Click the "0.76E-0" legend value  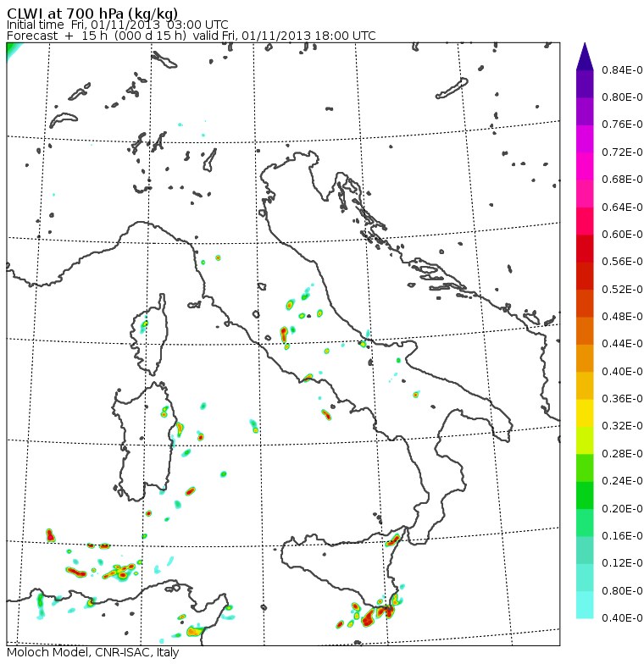coord(622,125)
